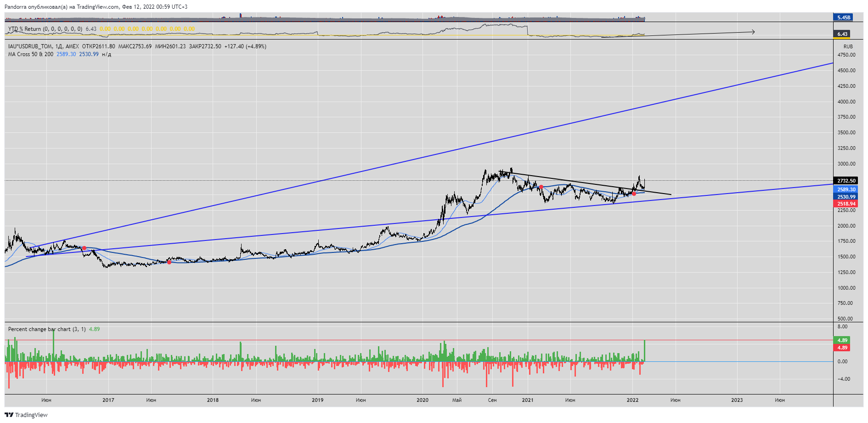
Task: Click the black 6.43 axis label box
Action: point(842,34)
